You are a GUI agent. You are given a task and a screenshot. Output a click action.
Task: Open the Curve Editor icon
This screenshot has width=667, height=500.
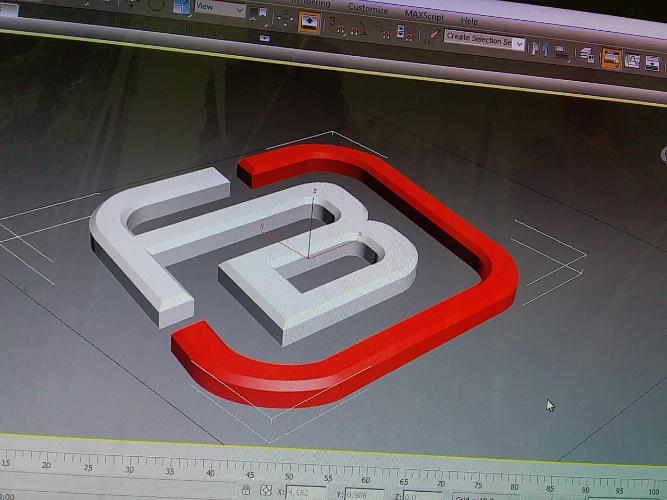(x=632, y=61)
